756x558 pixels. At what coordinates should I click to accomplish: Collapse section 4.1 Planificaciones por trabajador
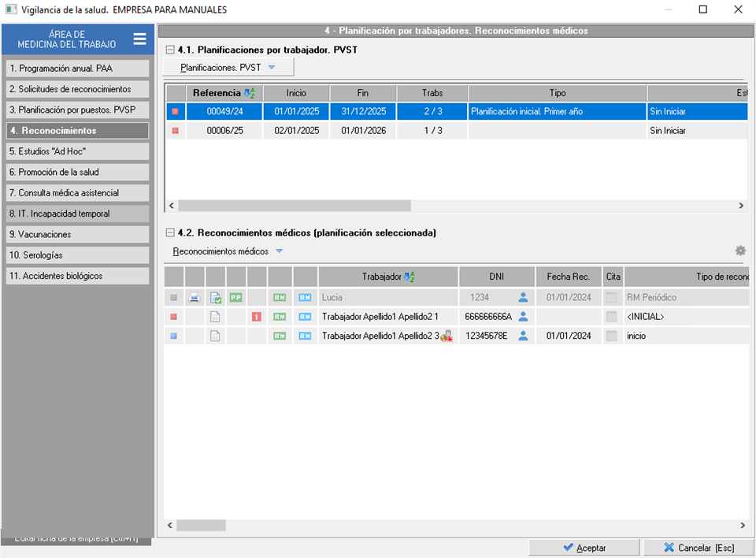170,50
